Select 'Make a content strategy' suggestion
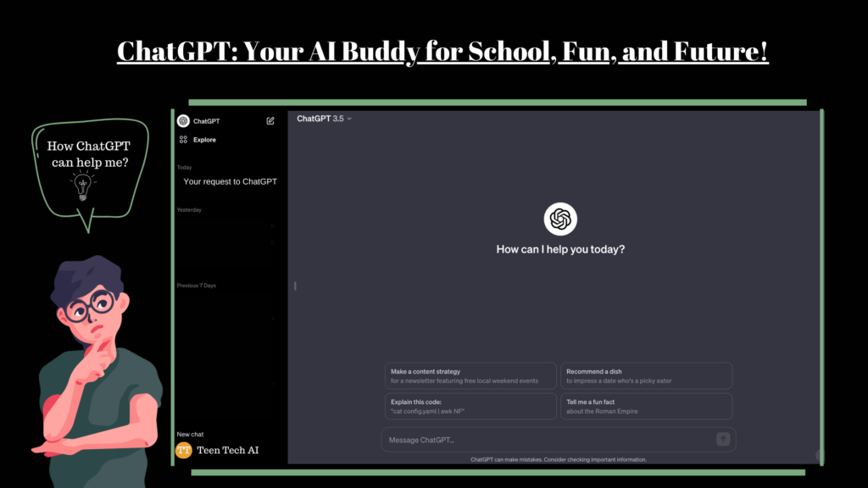868x488 pixels. click(470, 376)
